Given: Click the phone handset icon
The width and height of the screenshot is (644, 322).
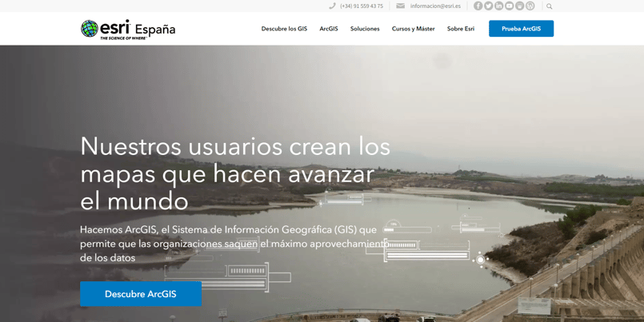Looking at the screenshot, I should point(332,6).
